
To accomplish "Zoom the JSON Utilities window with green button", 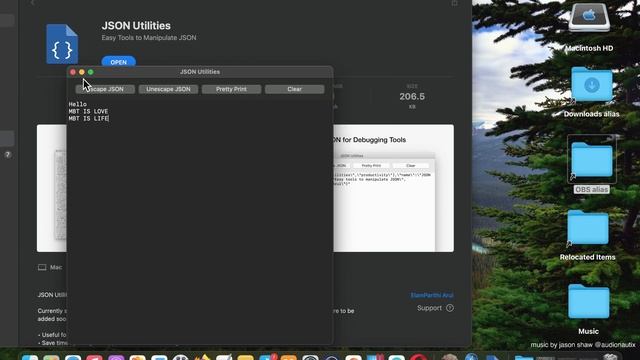I will tap(91, 72).
